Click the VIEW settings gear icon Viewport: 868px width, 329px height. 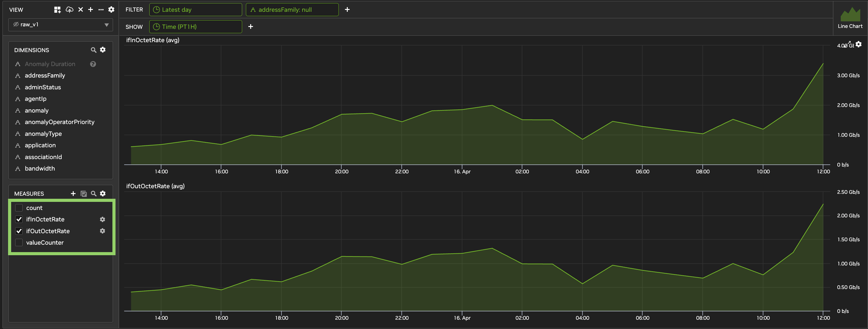pyautogui.click(x=111, y=9)
